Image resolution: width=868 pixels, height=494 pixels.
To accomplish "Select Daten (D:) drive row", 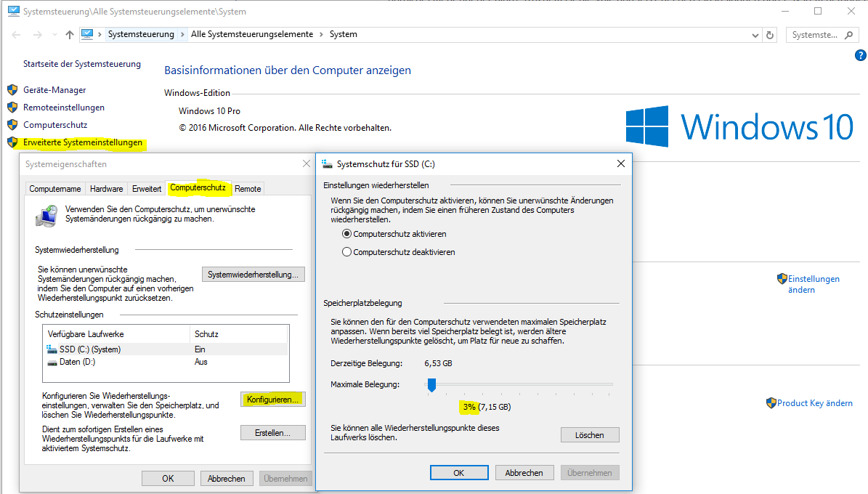I will pos(166,362).
